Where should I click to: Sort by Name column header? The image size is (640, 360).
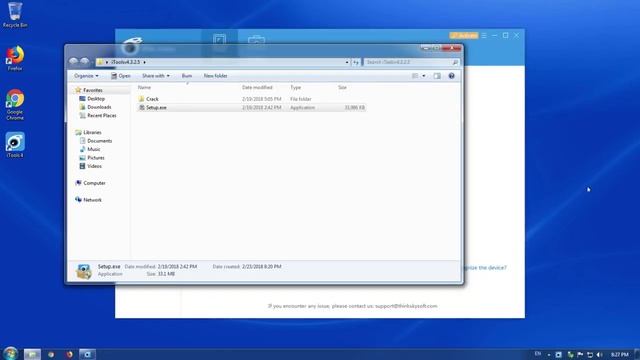point(144,87)
